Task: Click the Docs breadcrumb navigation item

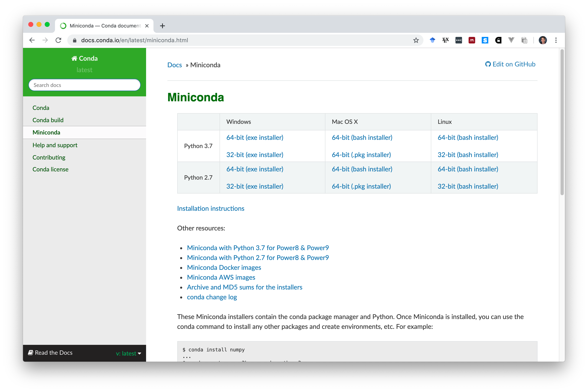Action: (x=175, y=65)
